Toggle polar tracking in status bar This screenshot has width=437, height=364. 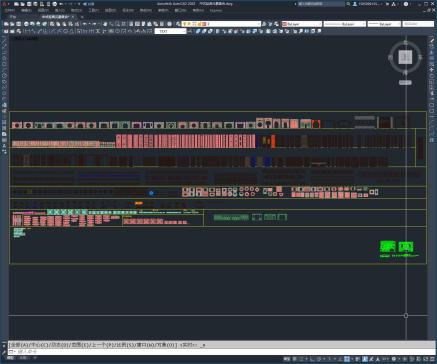[x=319, y=359]
